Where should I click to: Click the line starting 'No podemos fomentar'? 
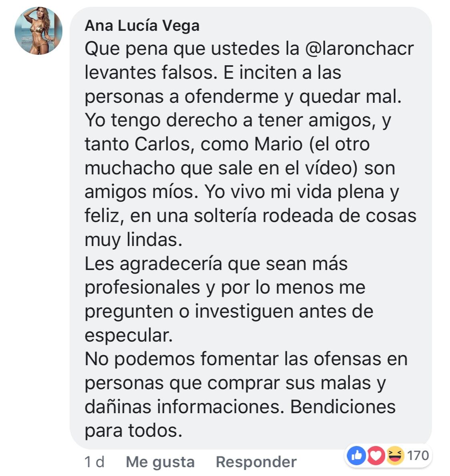(x=246, y=359)
